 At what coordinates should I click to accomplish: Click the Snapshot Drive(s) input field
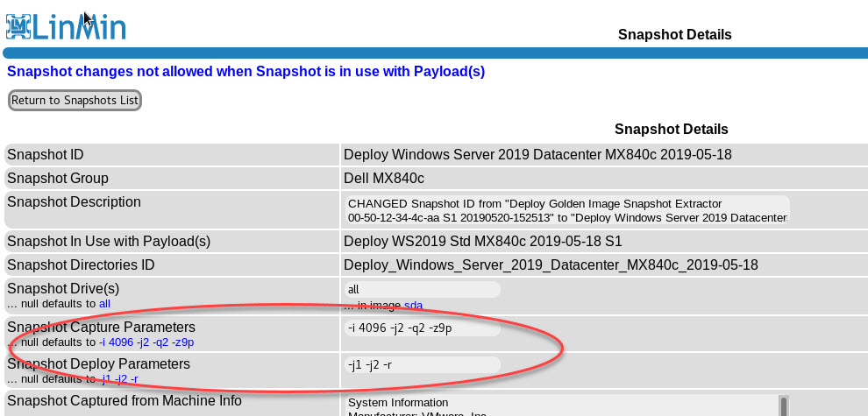(x=423, y=289)
